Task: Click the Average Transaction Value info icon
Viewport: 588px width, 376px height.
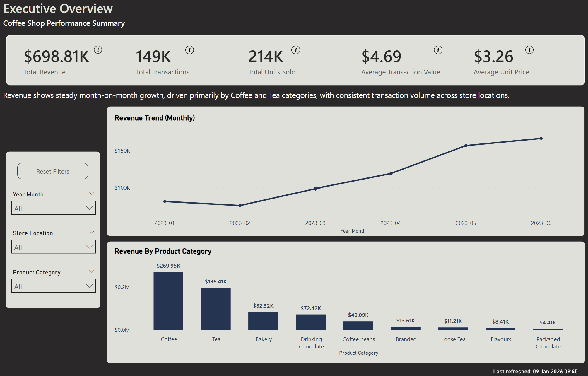Action: (x=438, y=50)
